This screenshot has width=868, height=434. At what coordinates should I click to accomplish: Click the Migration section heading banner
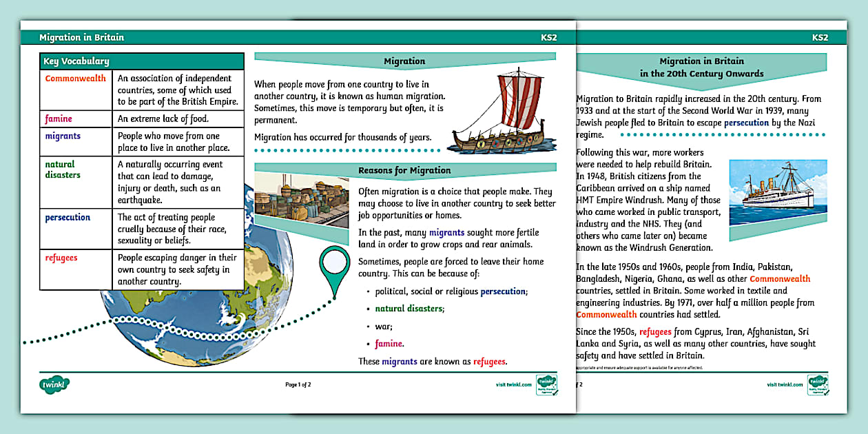tap(404, 61)
